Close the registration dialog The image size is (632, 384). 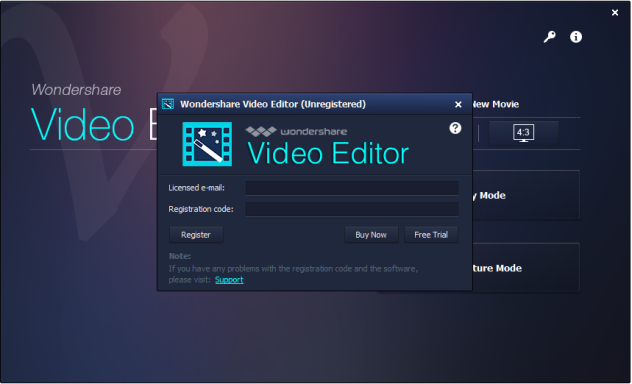pyautogui.click(x=458, y=104)
